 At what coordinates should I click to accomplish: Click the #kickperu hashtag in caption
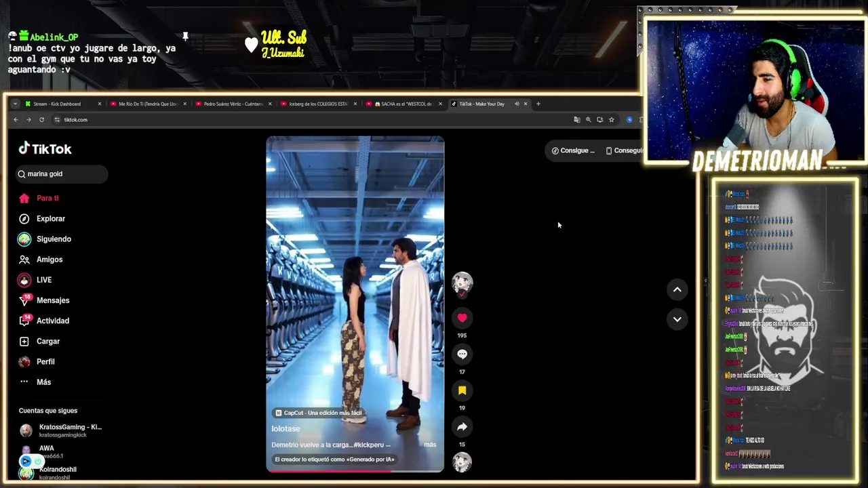click(368, 445)
